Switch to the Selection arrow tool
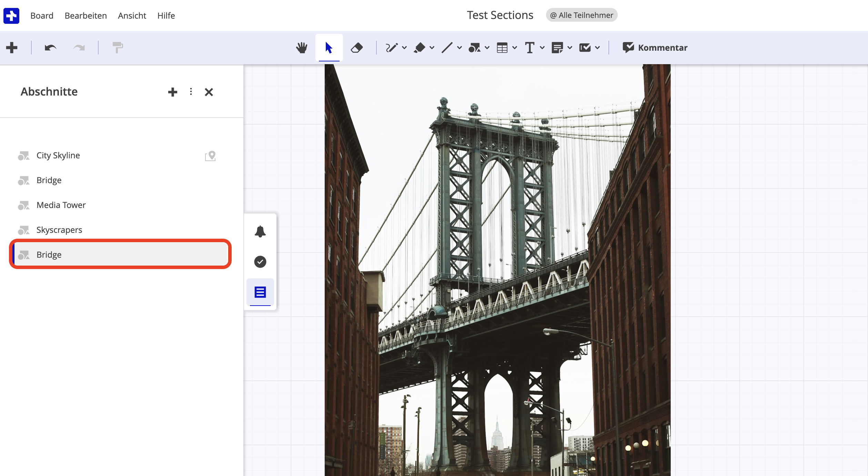Viewport: 868px width, 476px height. (x=328, y=47)
